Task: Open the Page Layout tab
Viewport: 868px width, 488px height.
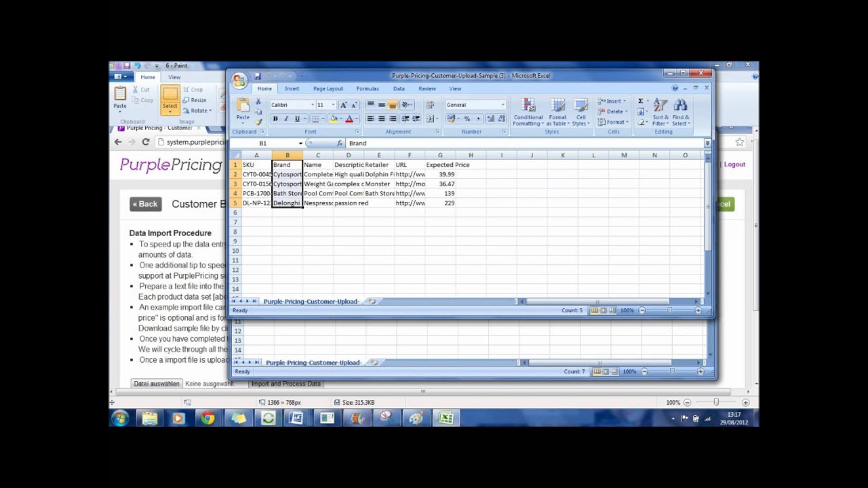Action: [x=328, y=89]
